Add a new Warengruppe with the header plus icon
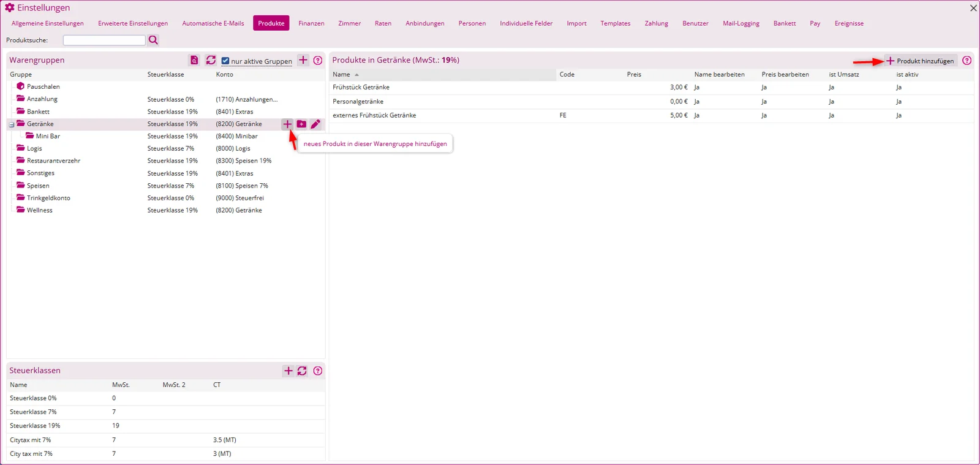 [303, 60]
